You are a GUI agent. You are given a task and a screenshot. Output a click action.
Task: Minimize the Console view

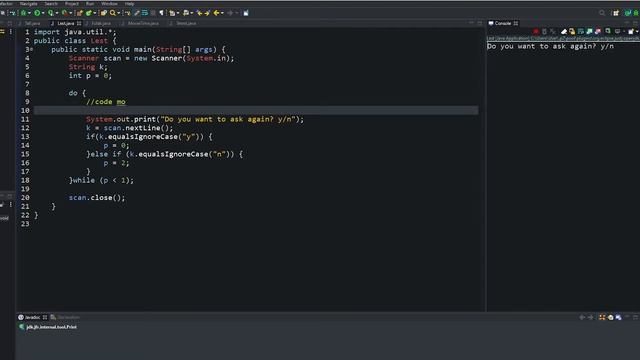(627, 23)
